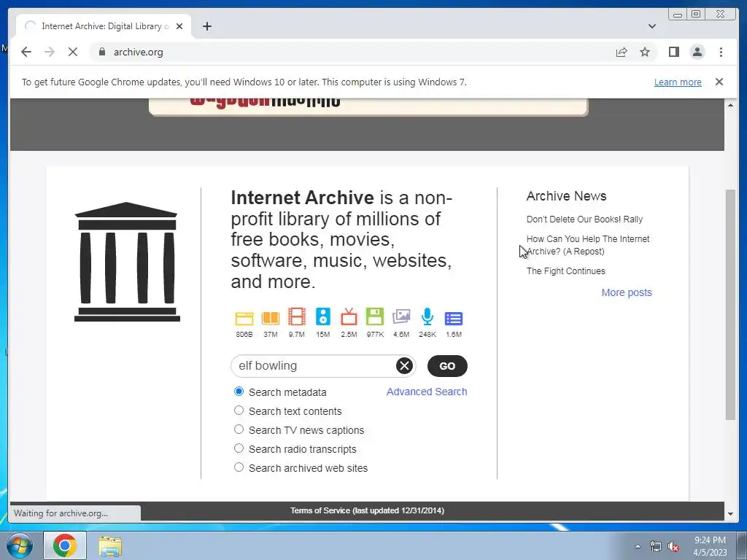The width and height of the screenshot is (747, 560).
Task: Show hidden system tray icons
Action: click(638, 546)
